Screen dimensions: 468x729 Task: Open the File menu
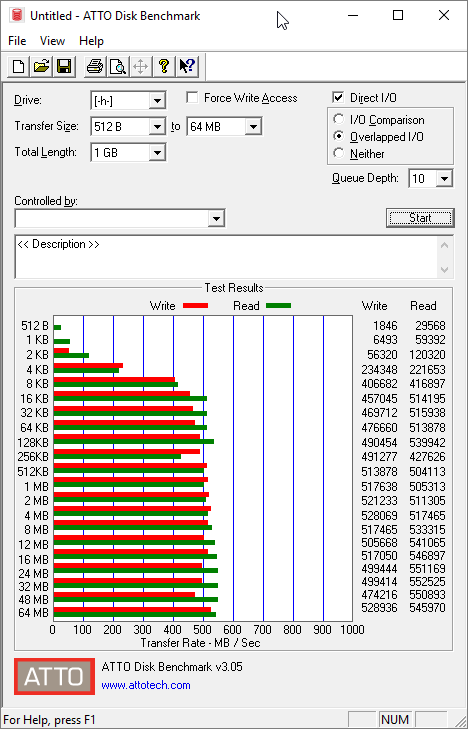click(x=17, y=41)
